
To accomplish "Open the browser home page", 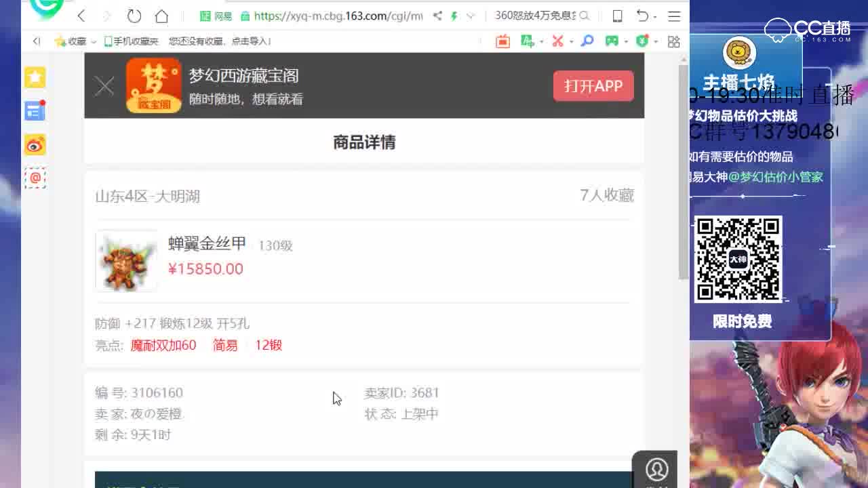I will 161,16.
